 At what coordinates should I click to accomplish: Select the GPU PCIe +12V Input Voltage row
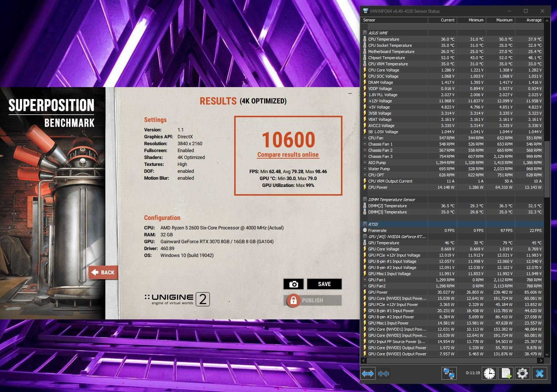pyautogui.click(x=452, y=255)
